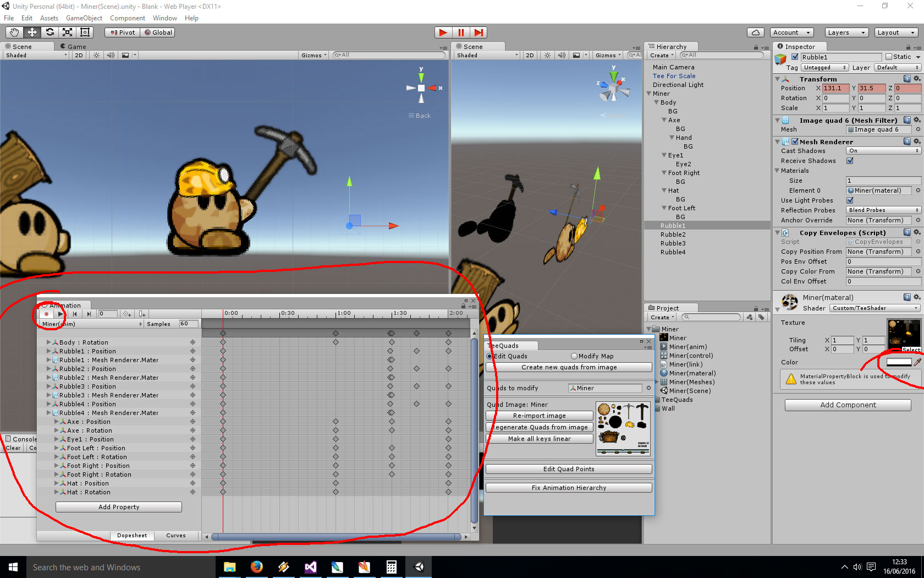Open the Cast Shadows dropdown
Viewport: 924px width, 578px height.
pos(883,151)
